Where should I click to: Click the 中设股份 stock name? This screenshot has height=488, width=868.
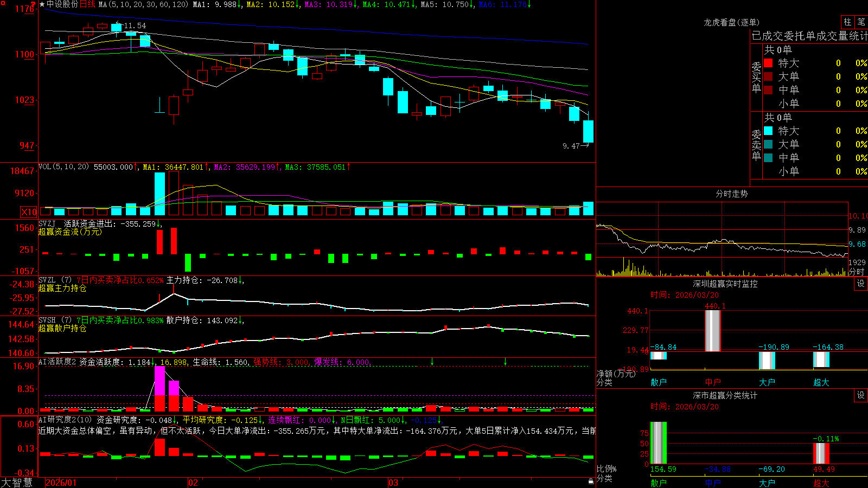62,4
